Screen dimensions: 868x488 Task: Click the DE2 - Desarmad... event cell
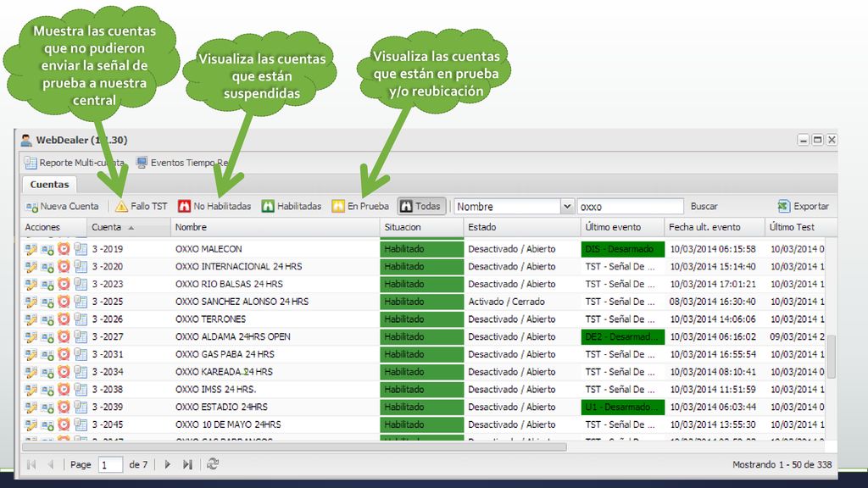click(x=623, y=337)
